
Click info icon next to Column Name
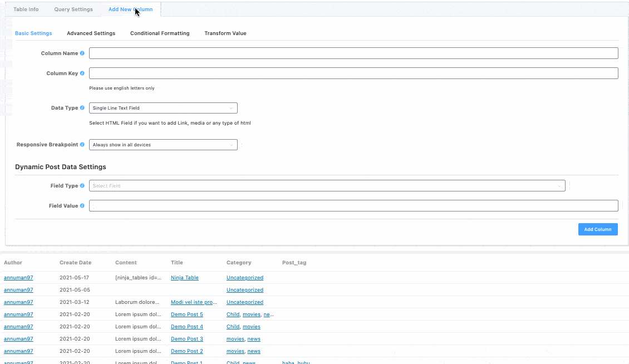(82, 53)
